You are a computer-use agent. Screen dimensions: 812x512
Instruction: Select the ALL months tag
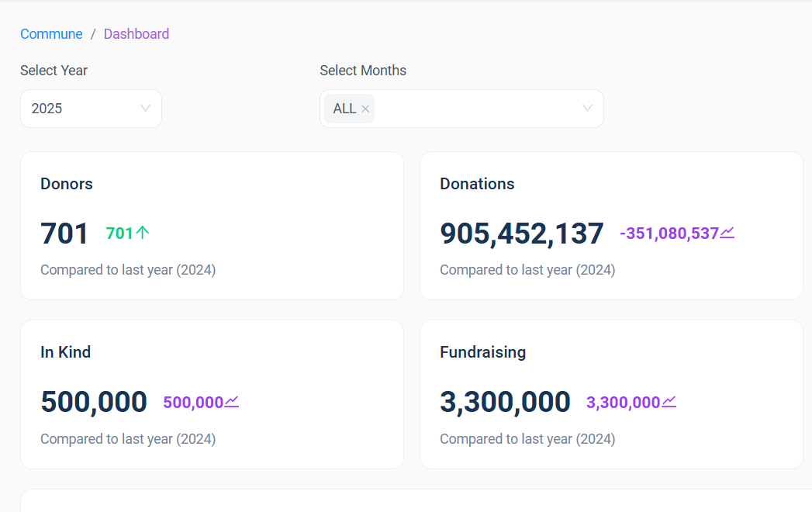pos(344,109)
